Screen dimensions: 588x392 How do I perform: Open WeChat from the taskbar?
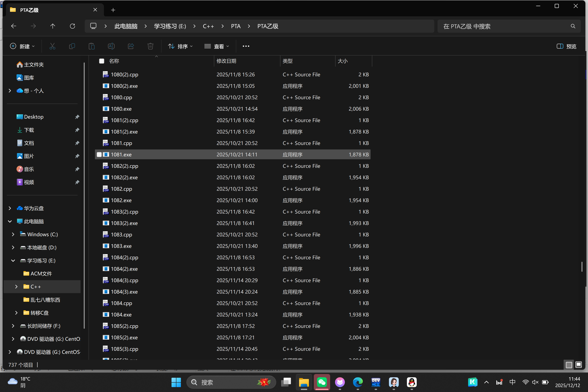click(322, 382)
